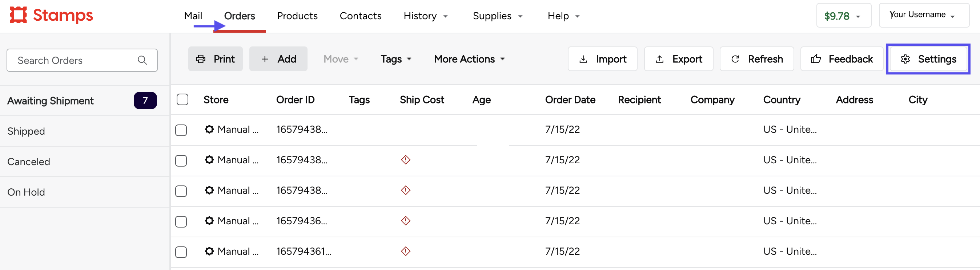
Task: Click store gear icon in 165794361... row
Action: tap(209, 251)
